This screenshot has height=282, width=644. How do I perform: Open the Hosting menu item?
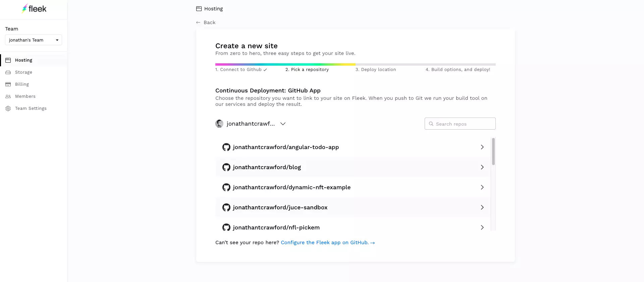(34, 60)
